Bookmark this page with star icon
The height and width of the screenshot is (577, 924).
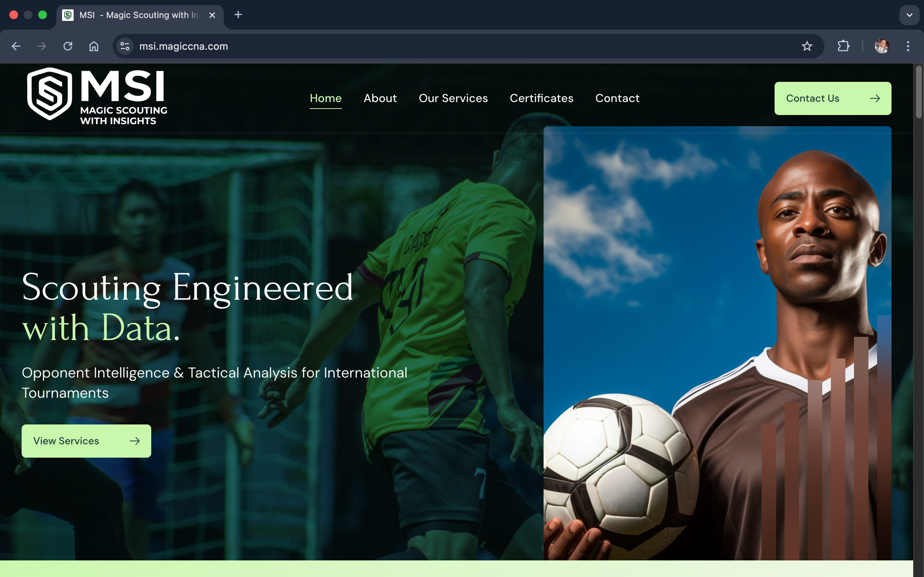(x=806, y=46)
